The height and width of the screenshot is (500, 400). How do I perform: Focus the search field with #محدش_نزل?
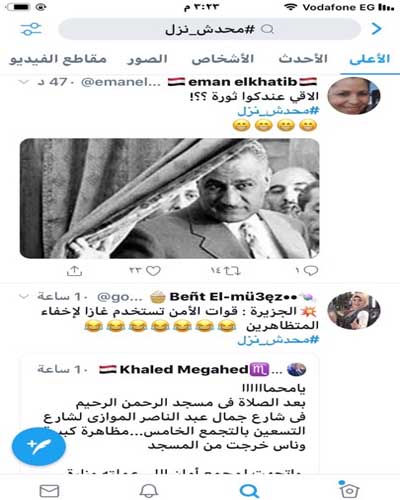[209, 29]
